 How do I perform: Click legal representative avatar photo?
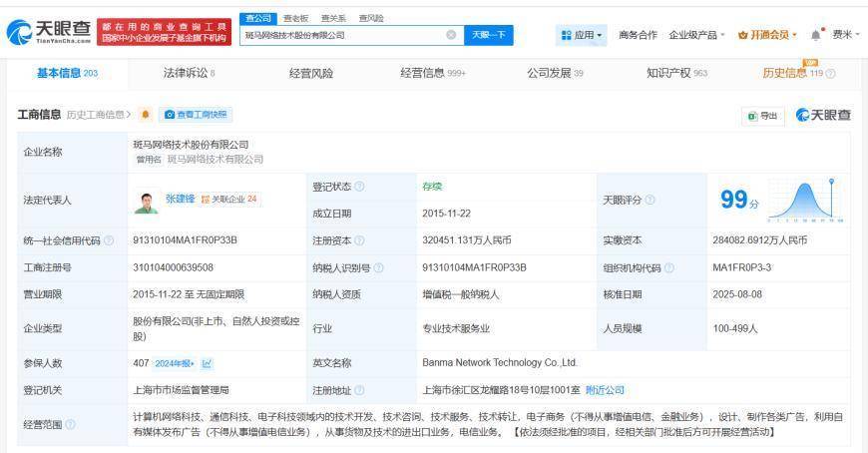pos(147,201)
